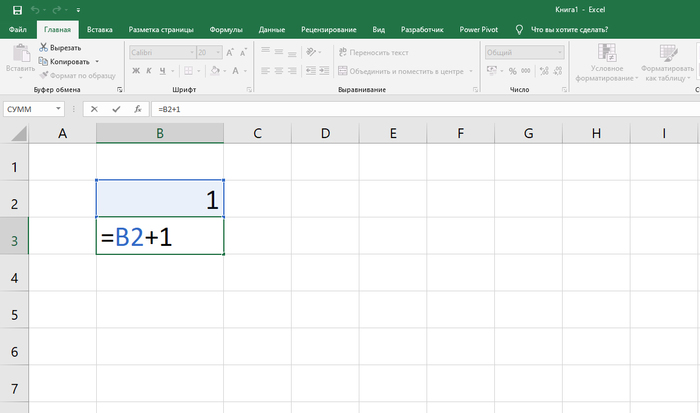Pick a fill color with the paint bucket
Viewport: 700px width, 413px height.
pyautogui.click(x=215, y=71)
